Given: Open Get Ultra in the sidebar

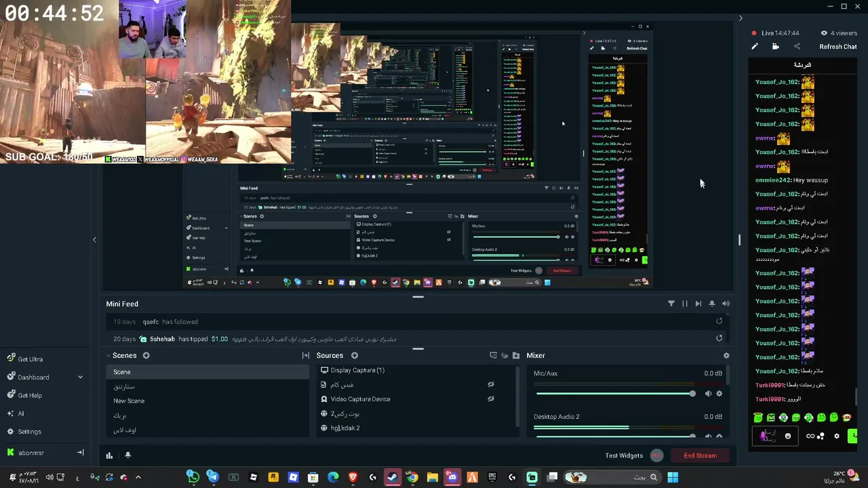Looking at the screenshot, I should point(25,359).
